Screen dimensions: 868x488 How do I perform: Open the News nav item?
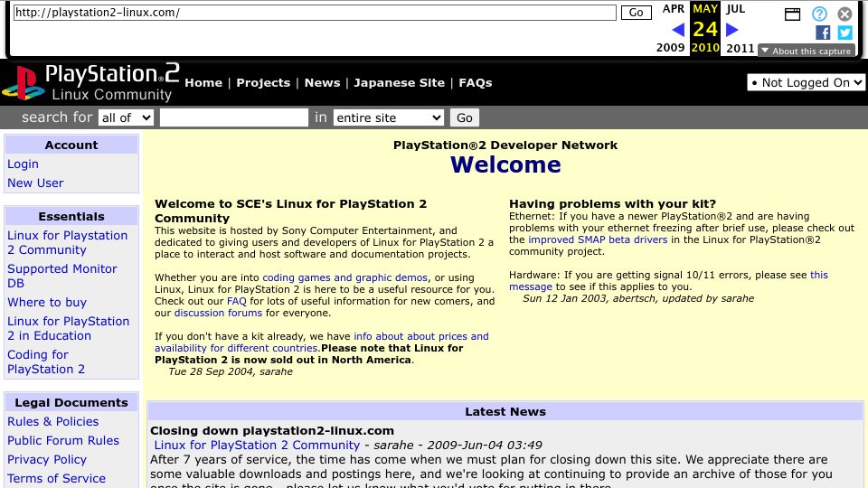pos(322,82)
